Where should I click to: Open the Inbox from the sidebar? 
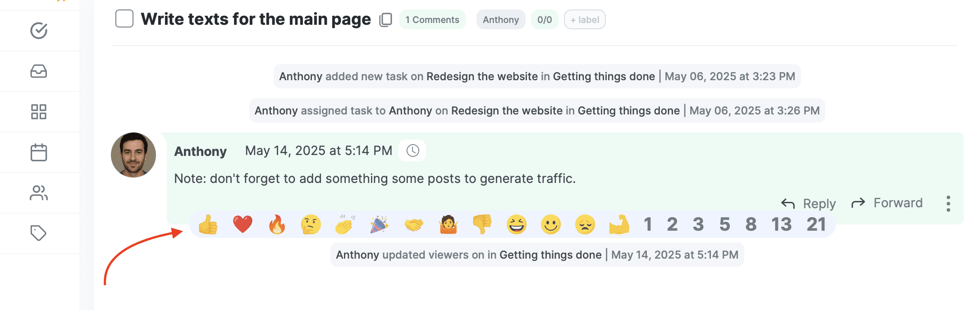pos(39,71)
